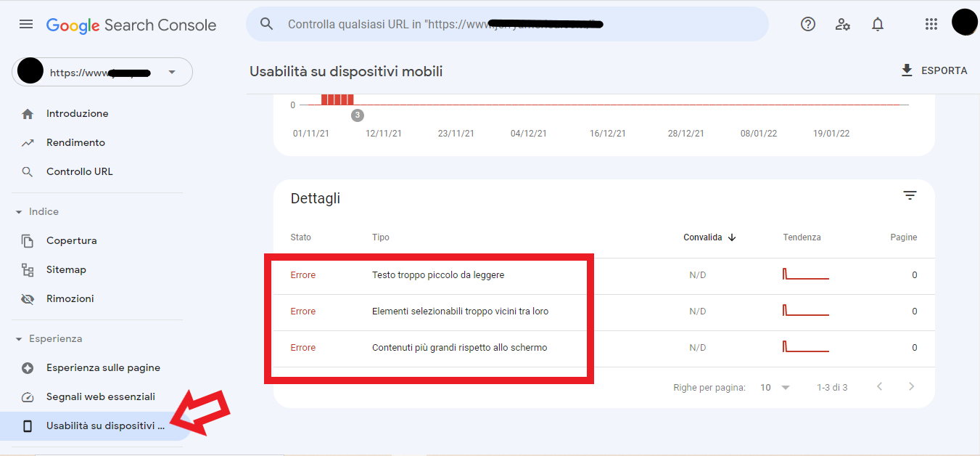The image size is (980, 456).
Task: Open Segnali web essenziali report
Action: tap(100, 397)
